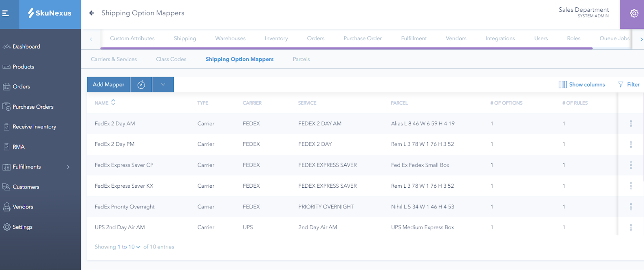Open row menu for UPS 2nd Day Air AM
The width and height of the screenshot is (644, 270).
coord(631,227)
